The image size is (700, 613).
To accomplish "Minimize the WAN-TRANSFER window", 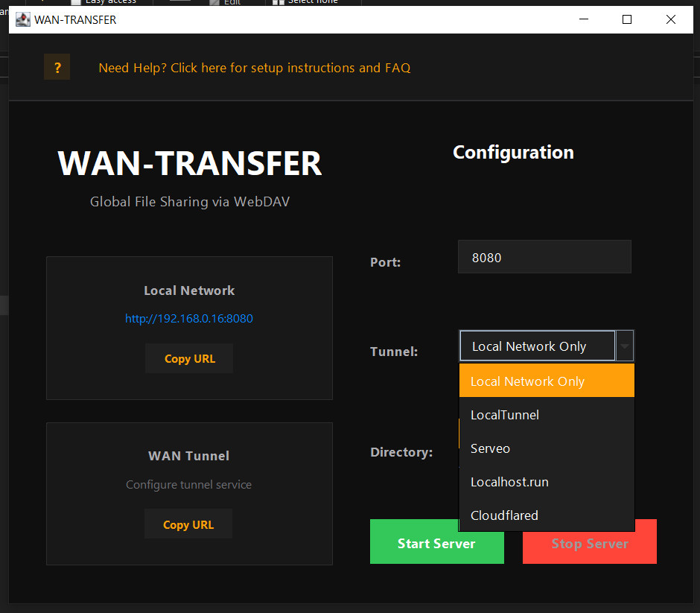I will click(x=584, y=19).
